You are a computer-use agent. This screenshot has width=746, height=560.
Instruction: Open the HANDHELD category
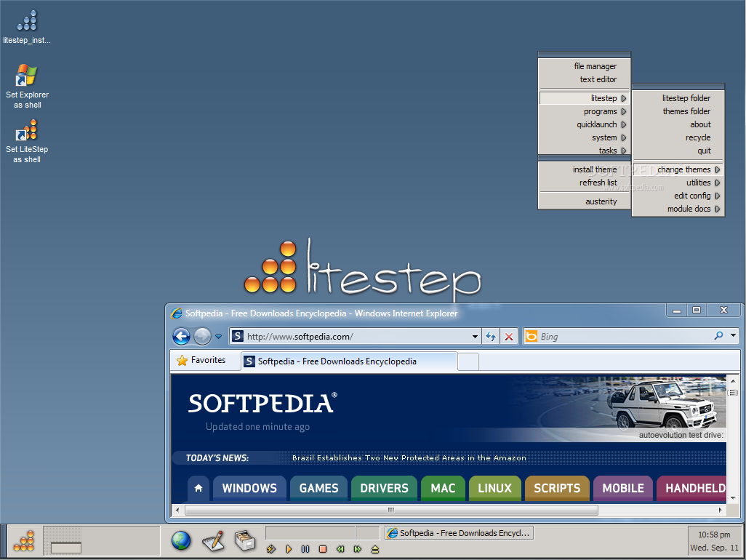tap(691, 488)
